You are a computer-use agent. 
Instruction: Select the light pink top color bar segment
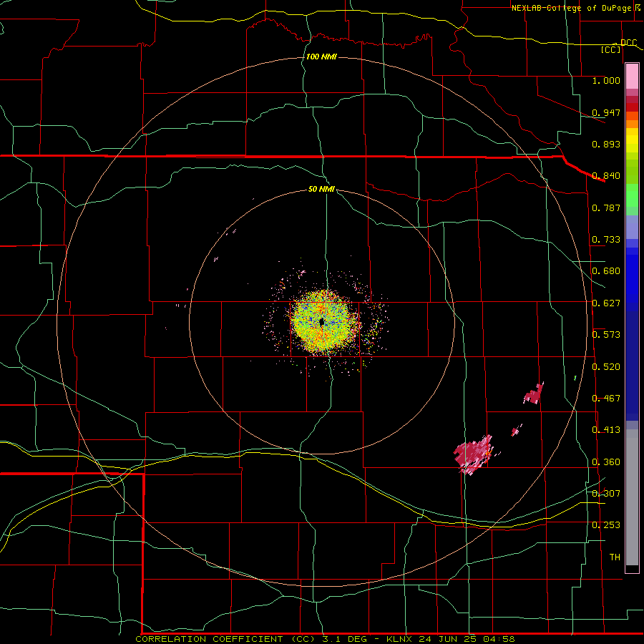coord(632,76)
